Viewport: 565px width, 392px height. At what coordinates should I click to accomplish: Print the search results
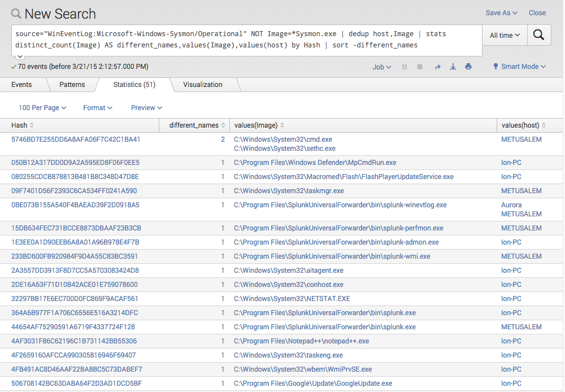[468, 67]
